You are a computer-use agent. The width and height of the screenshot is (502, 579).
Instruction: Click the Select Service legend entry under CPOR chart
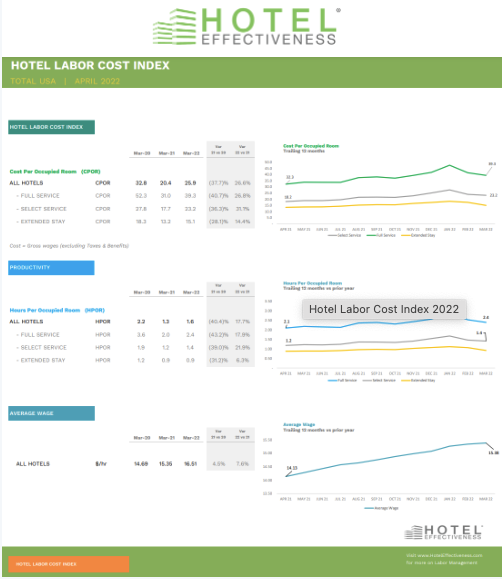point(344,235)
